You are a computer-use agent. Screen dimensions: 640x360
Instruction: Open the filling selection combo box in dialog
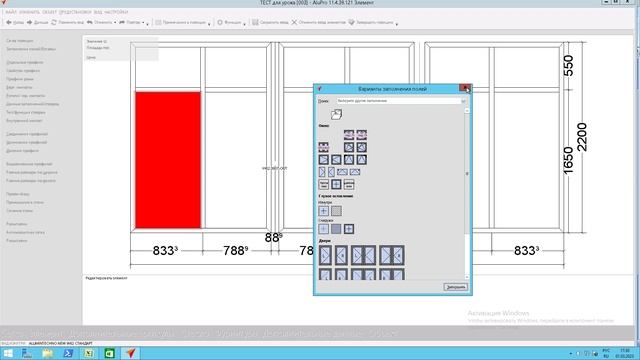[x=401, y=101]
